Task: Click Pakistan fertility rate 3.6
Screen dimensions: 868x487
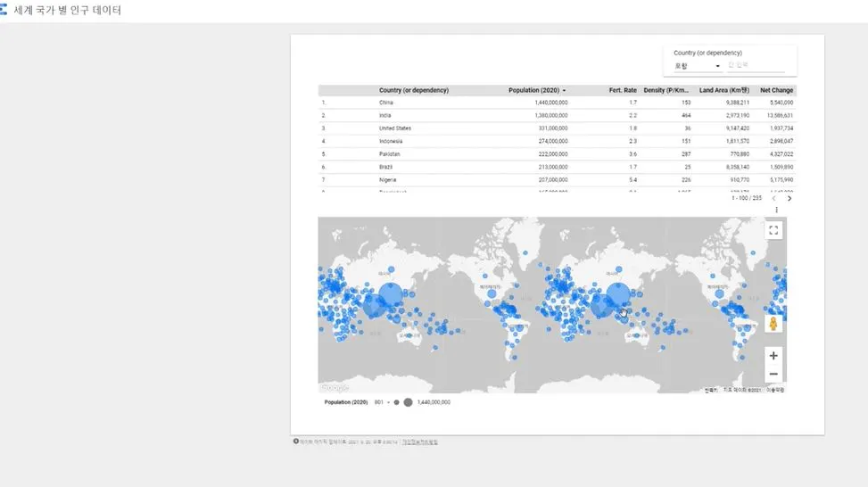Action: [x=632, y=153]
